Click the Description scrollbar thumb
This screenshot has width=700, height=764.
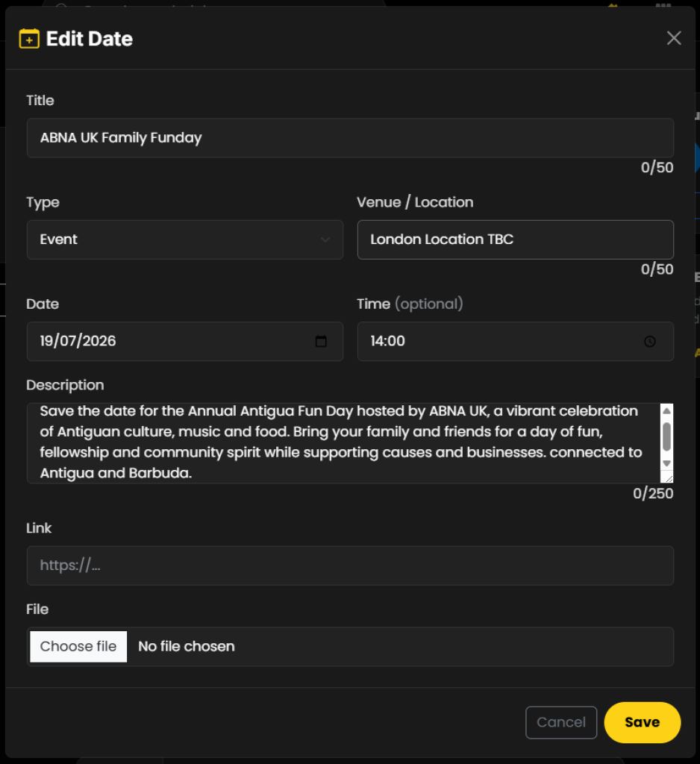point(666,436)
